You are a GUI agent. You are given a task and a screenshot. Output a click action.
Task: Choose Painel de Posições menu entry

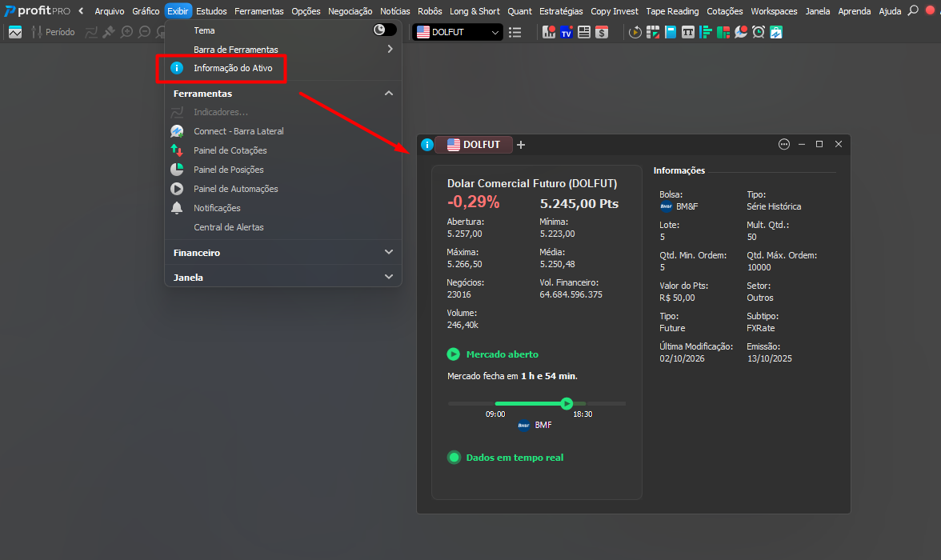click(x=282, y=170)
